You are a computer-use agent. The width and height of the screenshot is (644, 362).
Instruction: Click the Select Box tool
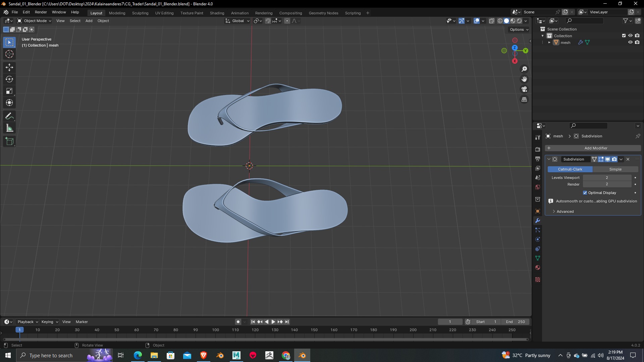9,42
